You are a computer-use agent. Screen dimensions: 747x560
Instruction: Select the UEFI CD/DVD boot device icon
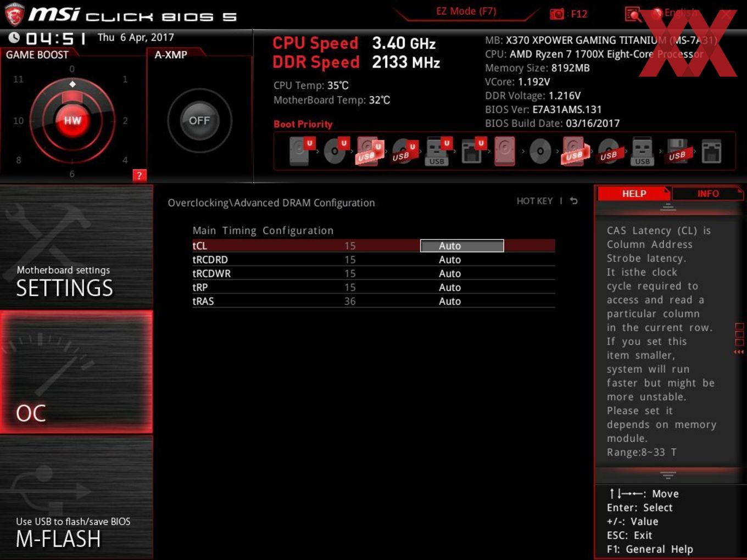click(x=336, y=152)
